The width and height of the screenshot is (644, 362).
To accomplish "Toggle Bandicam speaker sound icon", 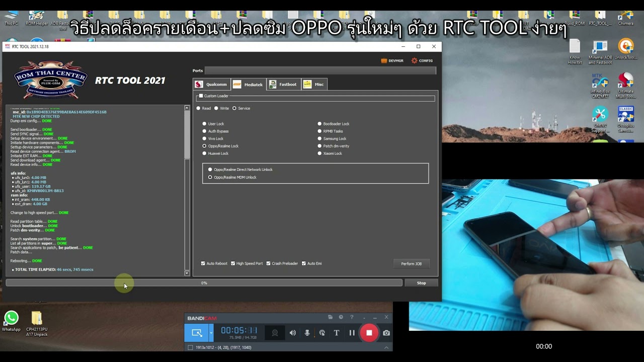I will [x=293, y=333].
